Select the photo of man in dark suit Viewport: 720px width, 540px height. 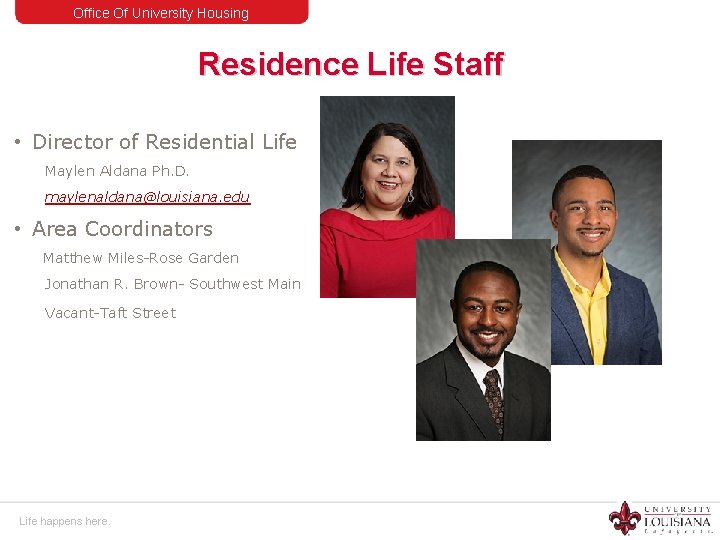pos(483,340)
